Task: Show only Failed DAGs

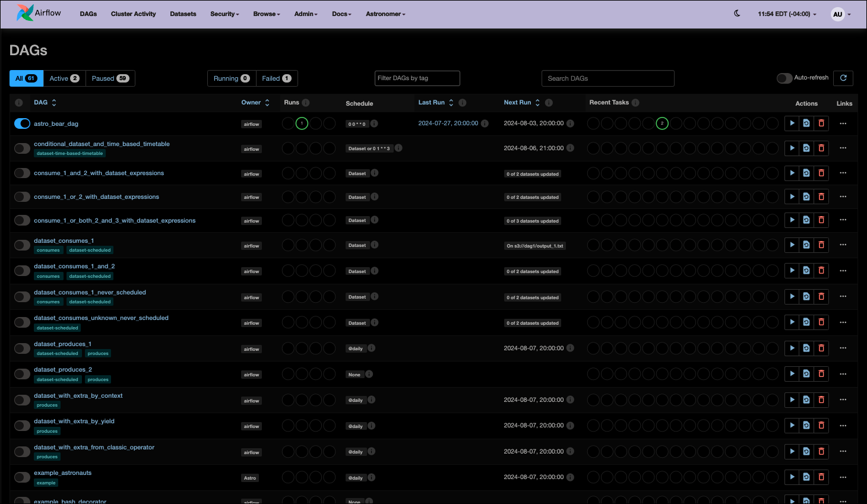Action: point(277,78)
